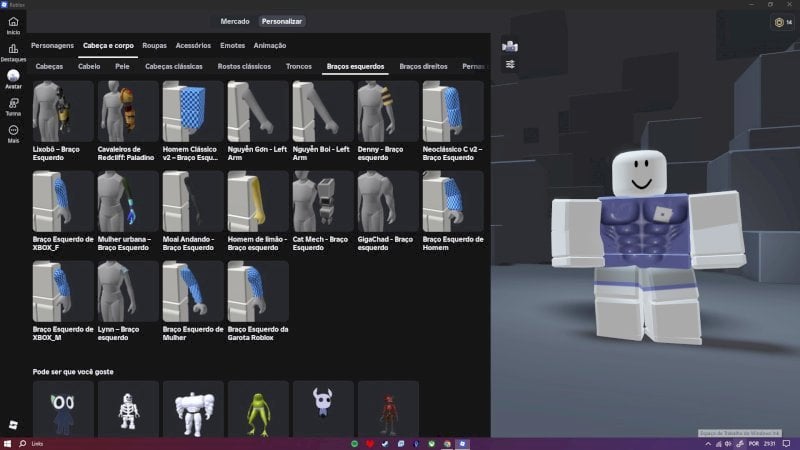800x450 pixels.
Task: Open the Roblox taskbar icon
Action: point(462,444)
